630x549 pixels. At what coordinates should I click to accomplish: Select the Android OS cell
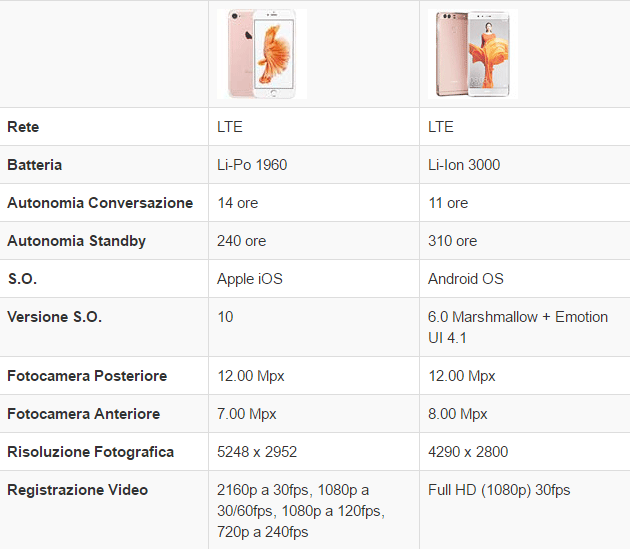pyautogui.click(x=466, y=279)
